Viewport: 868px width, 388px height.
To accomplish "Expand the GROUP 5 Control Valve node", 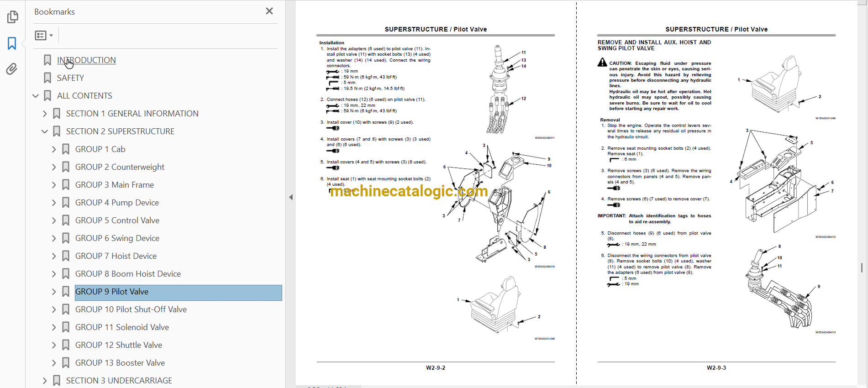I will pyautogui.click(x=54, y=220).
